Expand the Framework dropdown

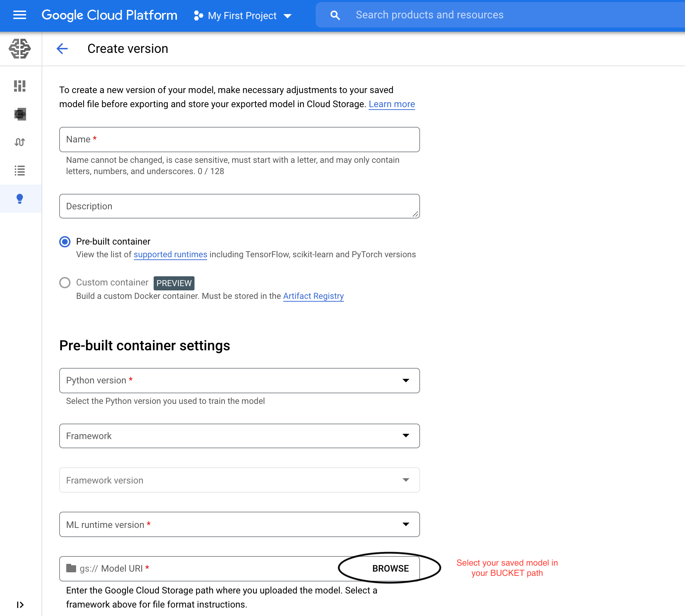tap(239, 436)
